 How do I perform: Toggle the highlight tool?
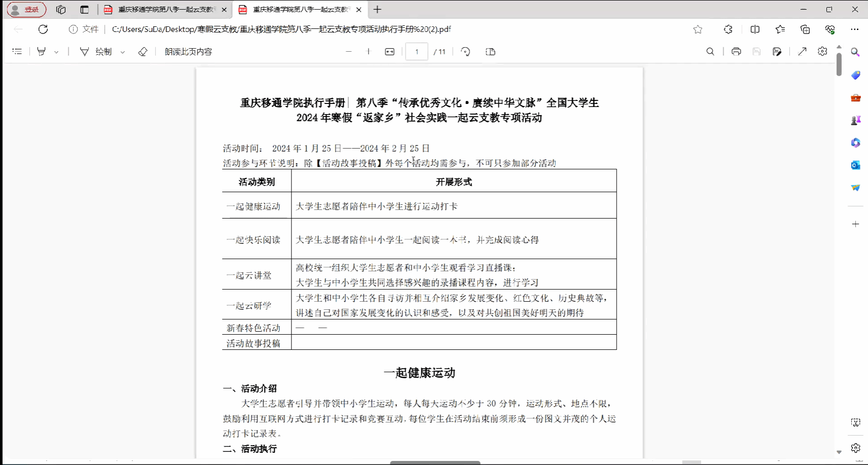pyautogui.click(x=42, y=52)
